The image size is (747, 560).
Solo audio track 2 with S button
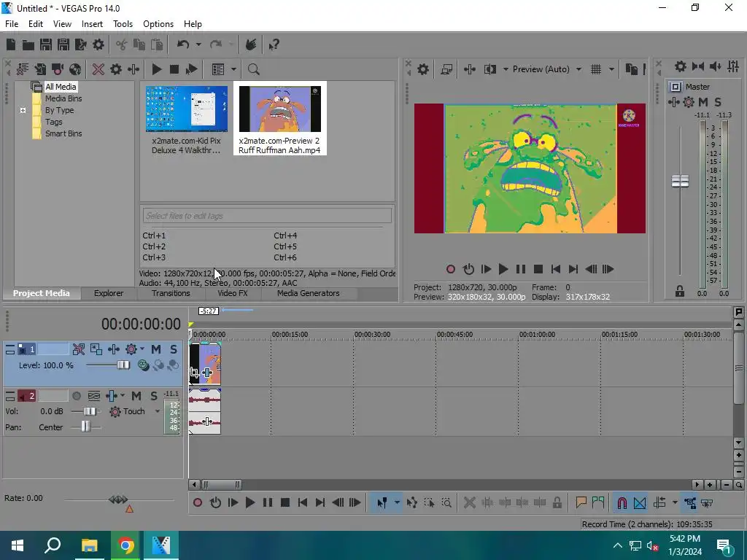point(153,396)
